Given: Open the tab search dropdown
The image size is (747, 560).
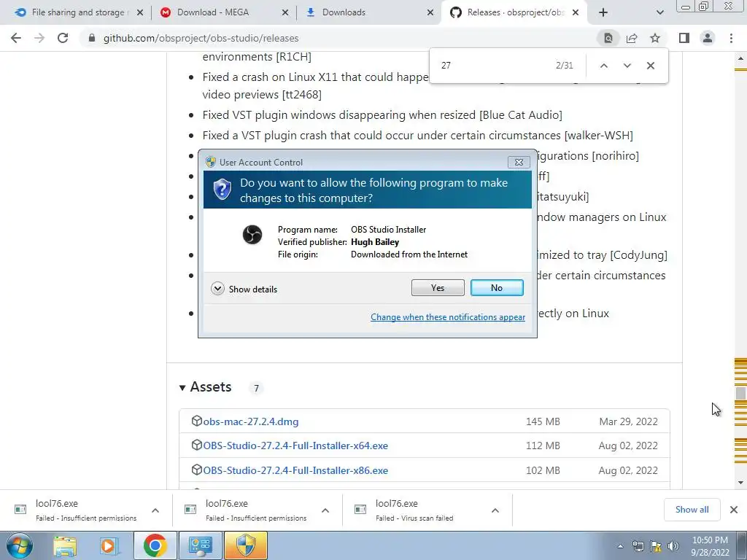Looking at the screenshot, I should click(659, 13).
